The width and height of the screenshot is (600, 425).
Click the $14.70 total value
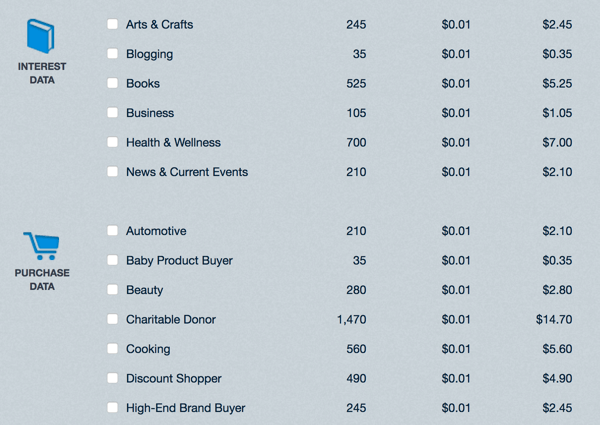554,319
